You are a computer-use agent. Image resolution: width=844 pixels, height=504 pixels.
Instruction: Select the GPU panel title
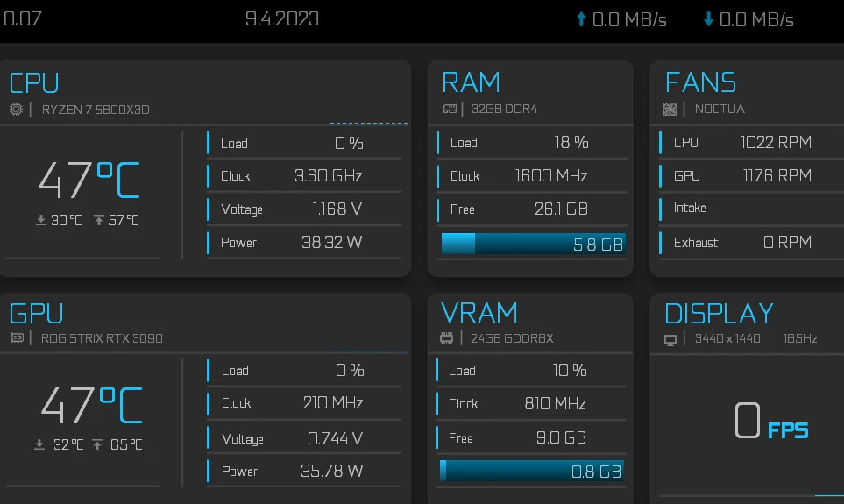[36, 313]
